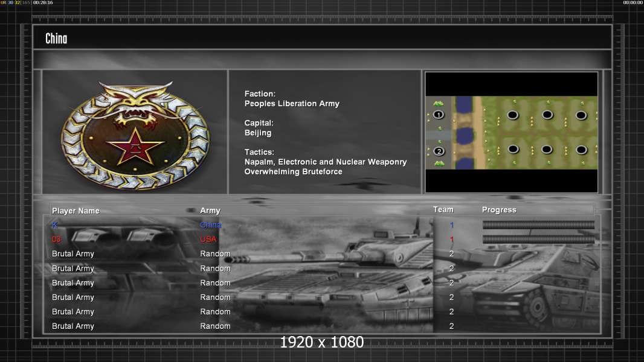644x362 pixels.
Task: Click red team number for player 03
Action: [x=452, y=240]
